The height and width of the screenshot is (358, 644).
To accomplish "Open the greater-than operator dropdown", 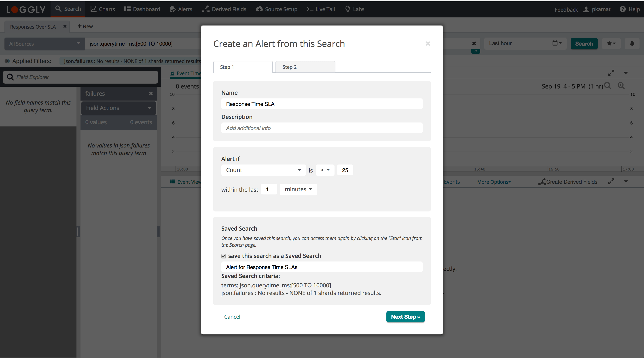I will [x=325, y=170].
